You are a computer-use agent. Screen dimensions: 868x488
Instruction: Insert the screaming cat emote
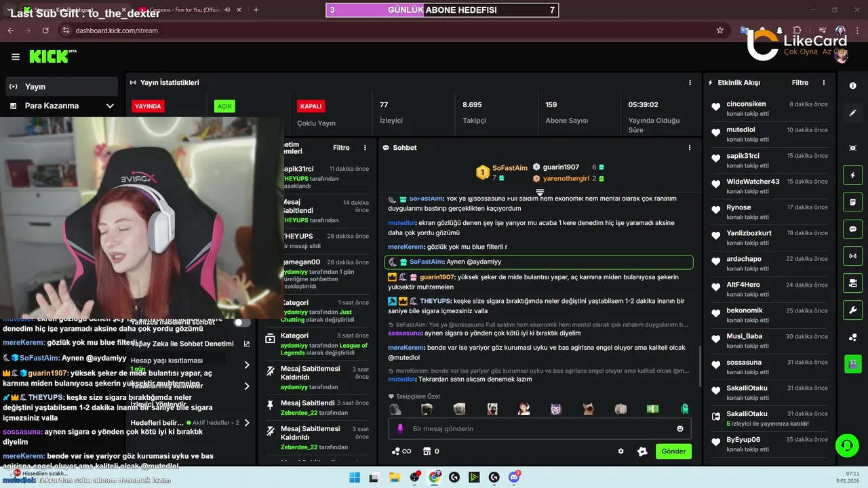click(x=588, y=409)
